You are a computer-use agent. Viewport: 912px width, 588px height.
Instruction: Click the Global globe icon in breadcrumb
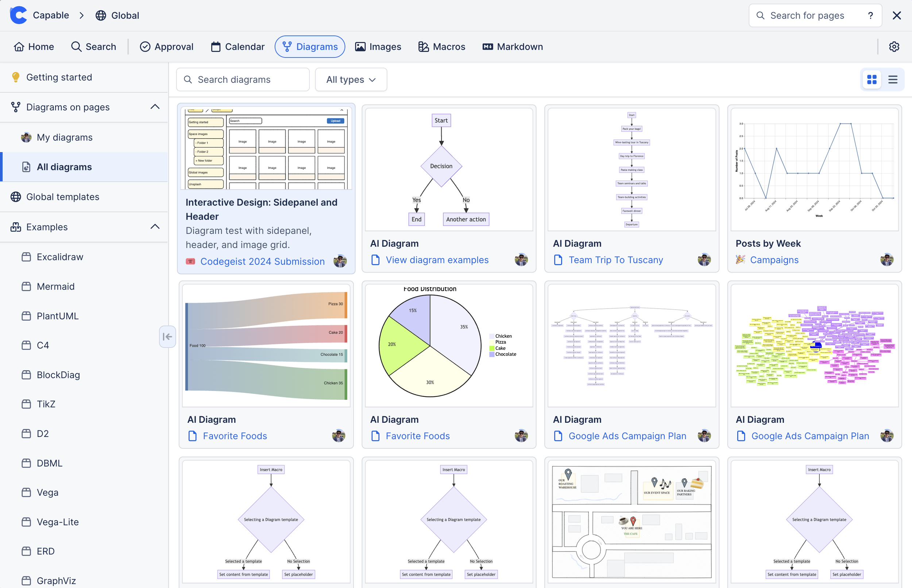coord(101,15)
